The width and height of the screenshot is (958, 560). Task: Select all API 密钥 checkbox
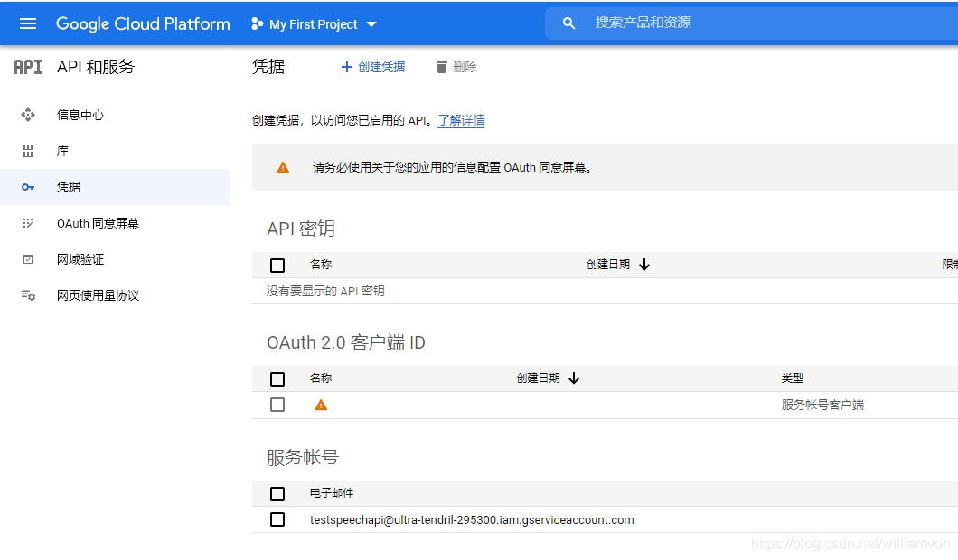coord(277,265)
